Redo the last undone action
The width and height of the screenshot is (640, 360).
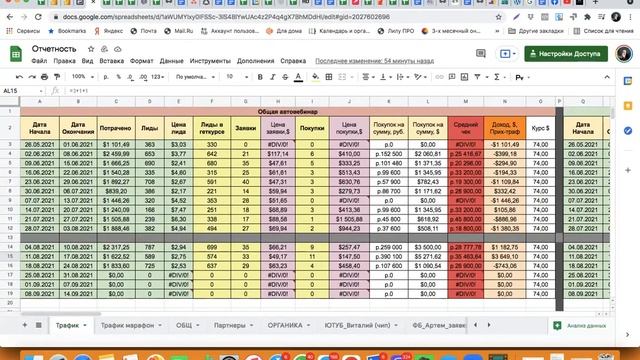pos(32,77)
